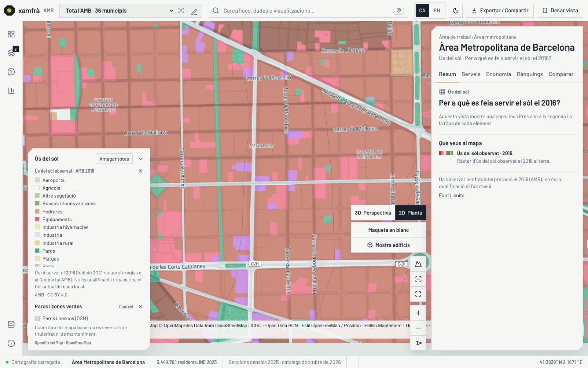Screen dimensions: 588x368
Task: Click the Equipaments red color swatch
Action: 37,219
